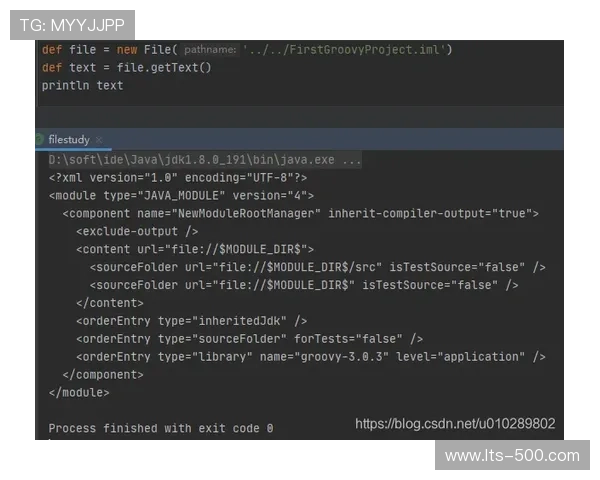Click the groovy-3.0.3 library orderEntry line
The image size is (600, 480).
[310, 356]
